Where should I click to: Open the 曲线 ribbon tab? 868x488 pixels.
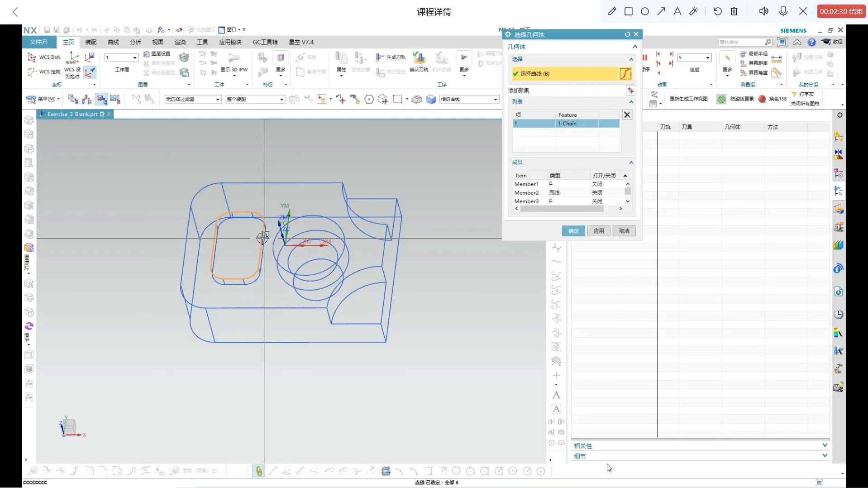(x=113, y=42)
